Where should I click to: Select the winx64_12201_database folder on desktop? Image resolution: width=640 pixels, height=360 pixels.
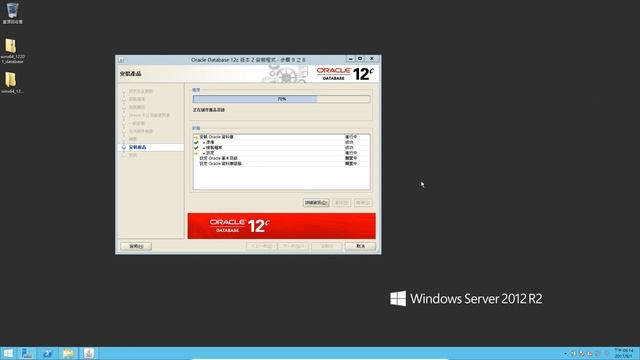pos(12,51)
